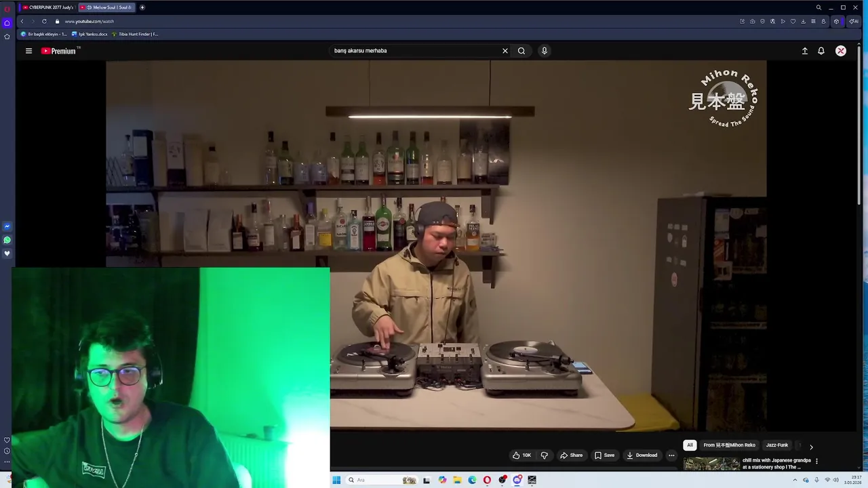The height and width of the screenshot is (488, 868).
Task: Open the YouTube guide hamburger menu
Action: (28, 51)
